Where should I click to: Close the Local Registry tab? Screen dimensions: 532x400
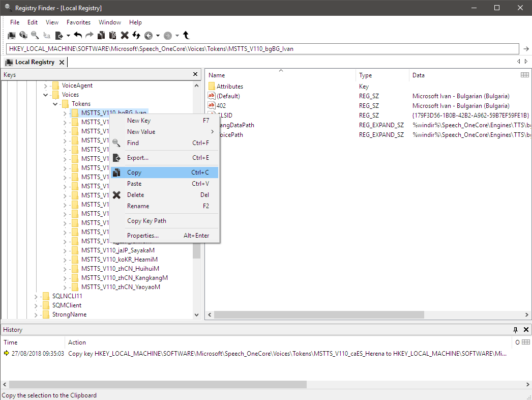pyautogui.click(x=62, y=62)
